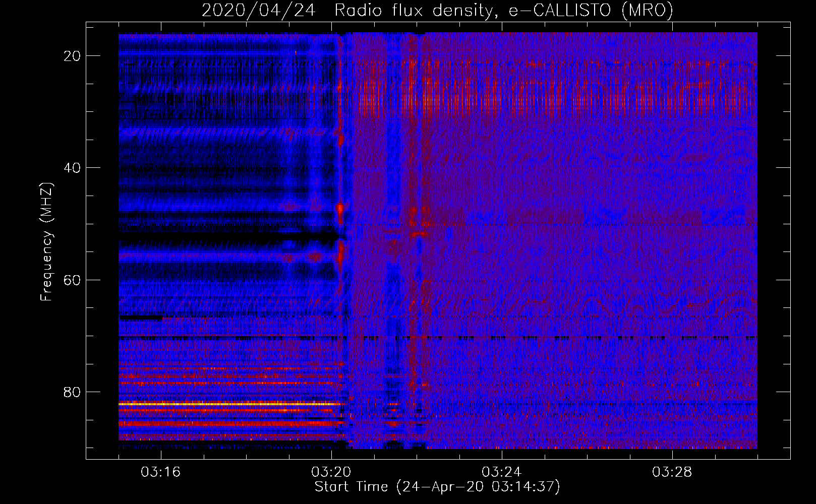Viewport: 816px width, 504px height.
Task: Click the plot title 'Radio flux density, e-CALLISTO (MRO)'
Action: [x=504, y=10]
